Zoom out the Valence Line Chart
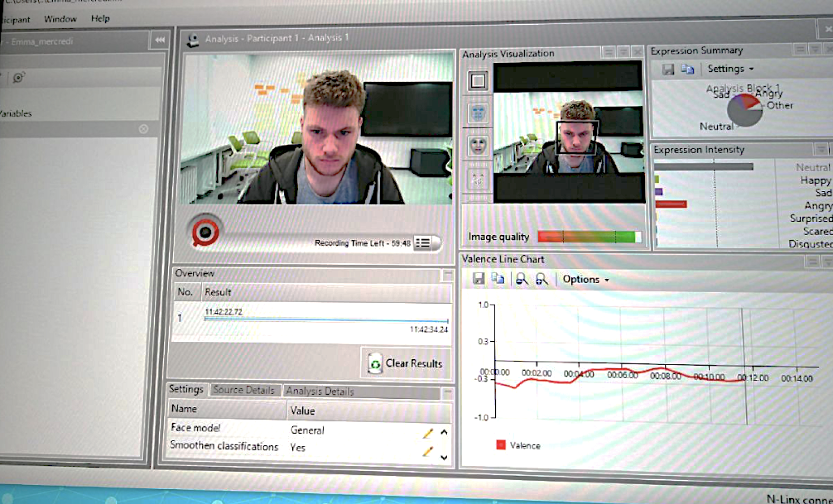This screenshot has width=833, height=504. click(522, 279)
